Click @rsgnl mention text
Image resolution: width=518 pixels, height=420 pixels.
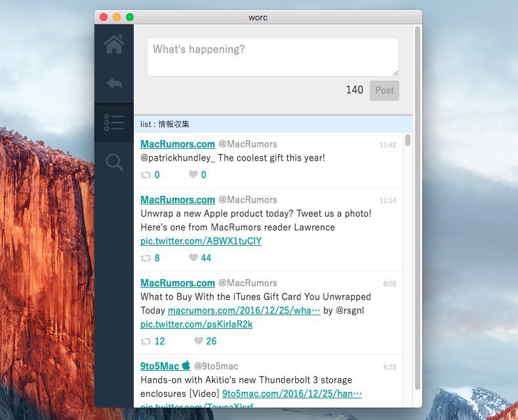(349, 311)
